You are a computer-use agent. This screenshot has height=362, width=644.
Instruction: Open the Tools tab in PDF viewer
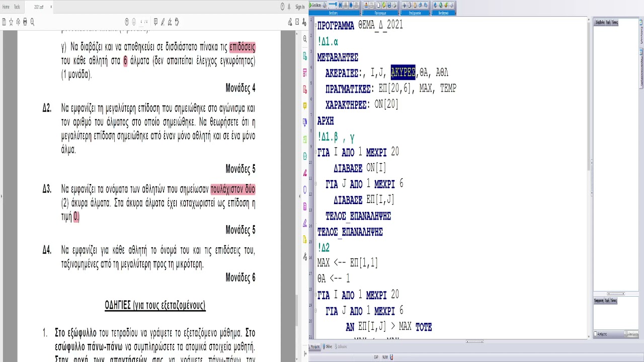[17, 7]
